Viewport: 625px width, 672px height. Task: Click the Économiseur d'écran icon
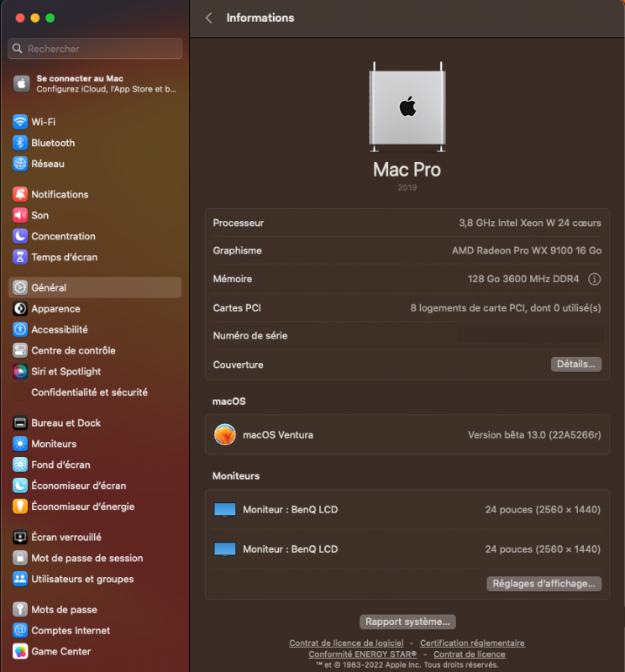20,486
